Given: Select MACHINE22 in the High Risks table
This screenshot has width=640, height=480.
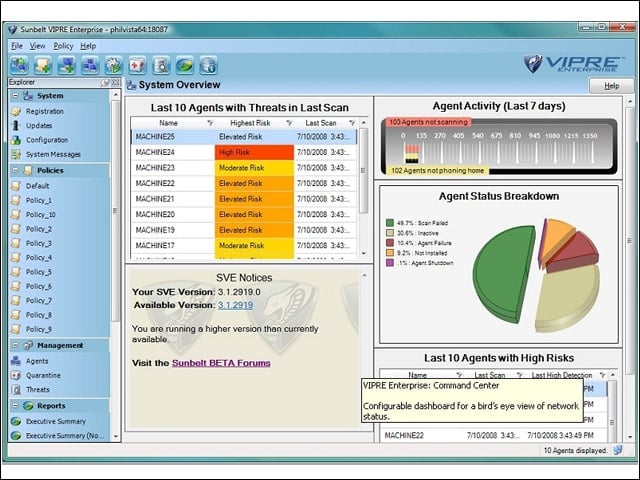Looking at the screenshot, I should click(492, 436).
